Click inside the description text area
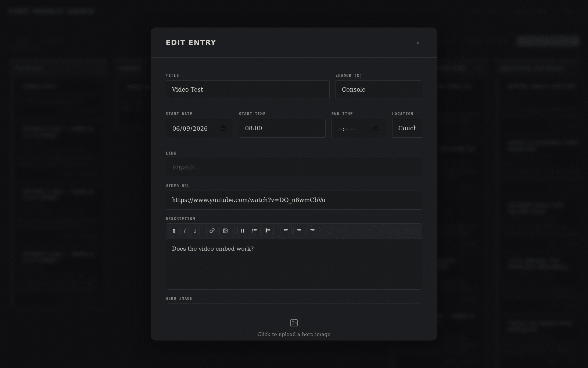The image size is (588, 368). click(294, 263)
